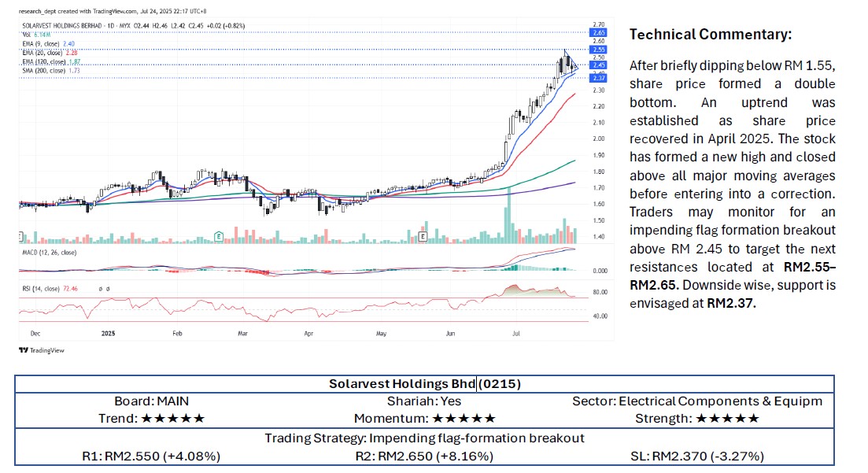Select the 2.45 current price label
Screen dimensions: 868x473
point(599,65)
